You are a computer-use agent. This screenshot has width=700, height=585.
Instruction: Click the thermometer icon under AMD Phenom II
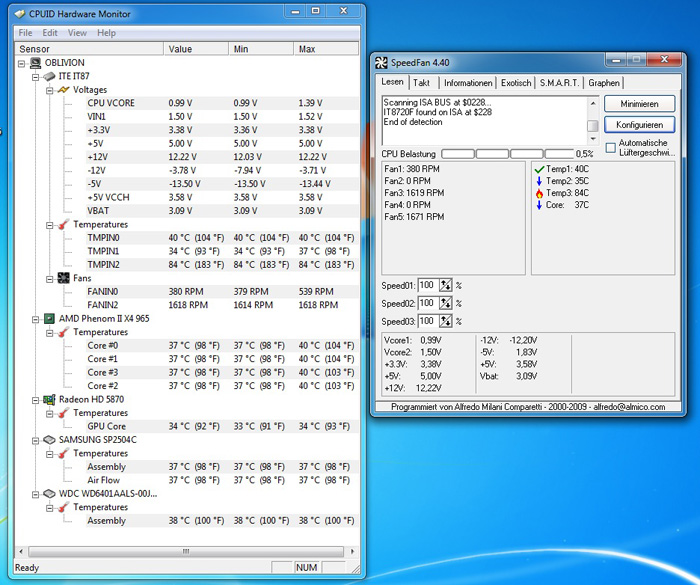pyautogui.click(x=63, y=332)
